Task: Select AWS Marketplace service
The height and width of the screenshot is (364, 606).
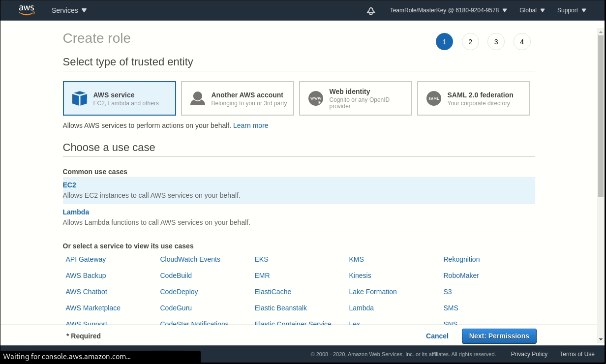Action: (x=93, y=308)
